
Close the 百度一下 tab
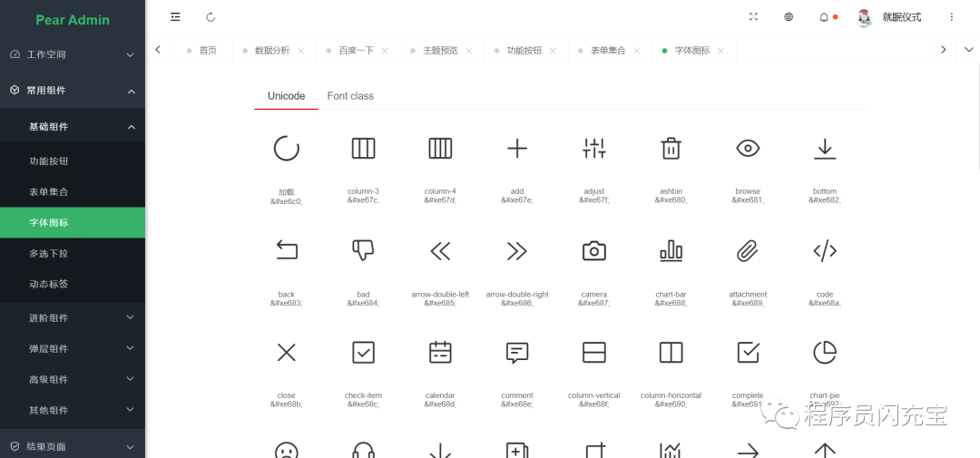point(385,51)
